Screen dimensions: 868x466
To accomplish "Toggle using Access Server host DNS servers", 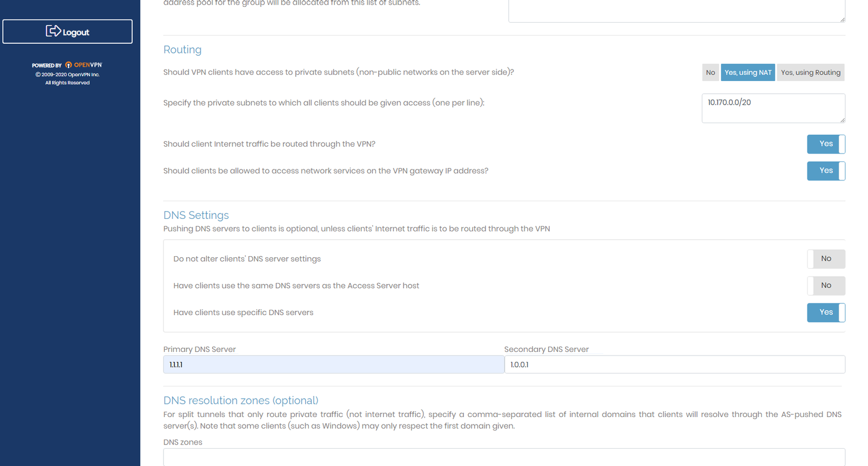I will coord(825,286).
